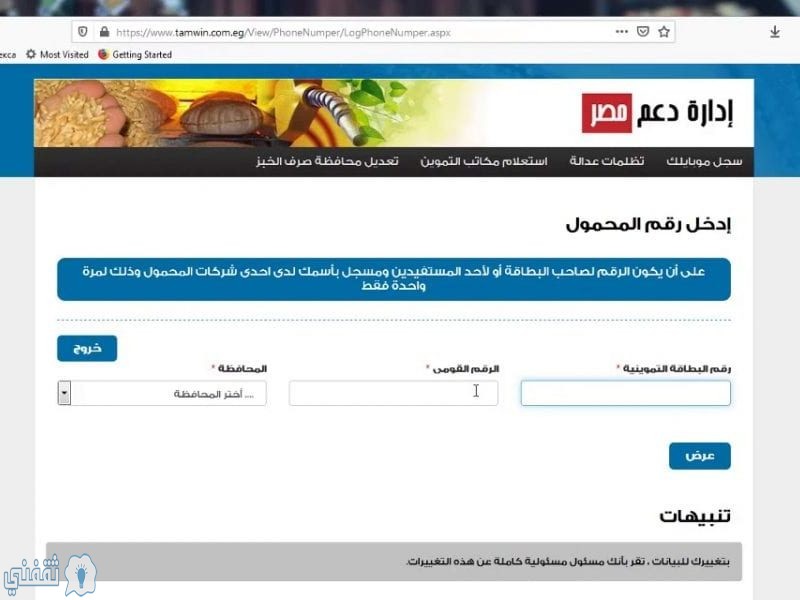The width and height of the screenshot is (800, 600).
Task: Open the أختر المحافظة combo box
Action: coord(162,393)
